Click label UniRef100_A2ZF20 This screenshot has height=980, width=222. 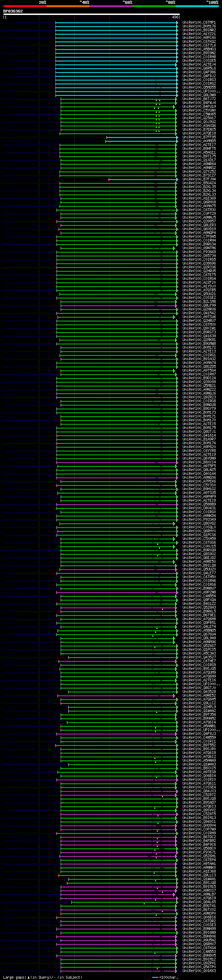click(x=199, y=282)
